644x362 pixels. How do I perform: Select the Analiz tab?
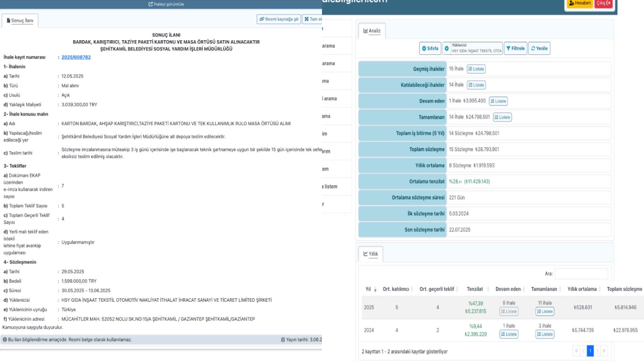click(x=372, y=31)
